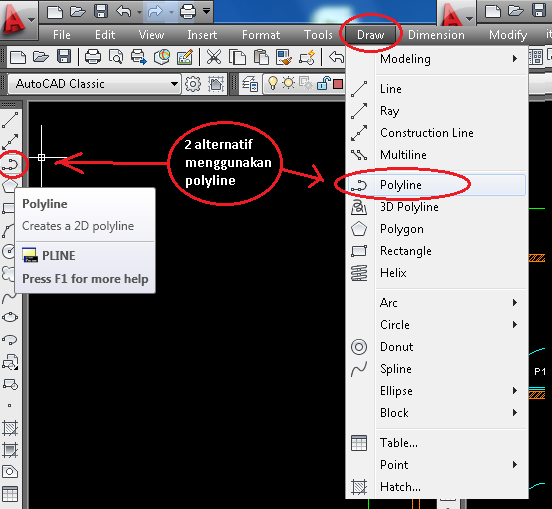The width and height of the screenshot is (552, 509).
Task: Open the File menu
Action: 62,35
